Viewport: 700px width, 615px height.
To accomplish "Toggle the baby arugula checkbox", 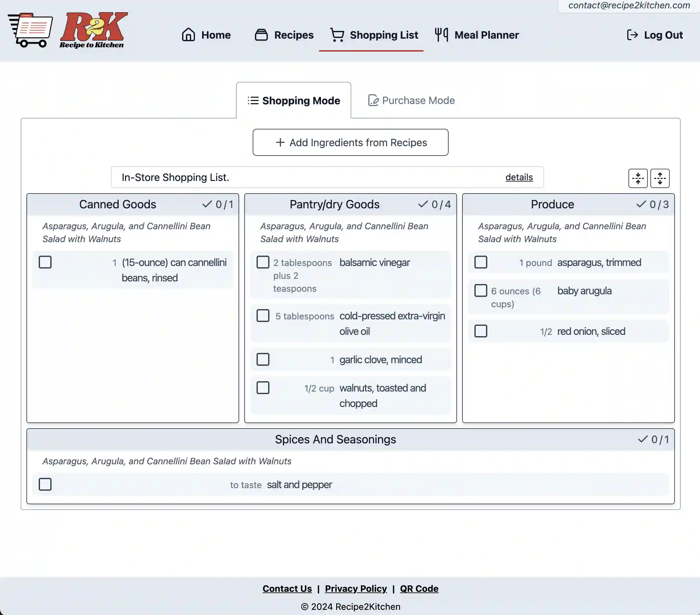I will pos(481,291).
